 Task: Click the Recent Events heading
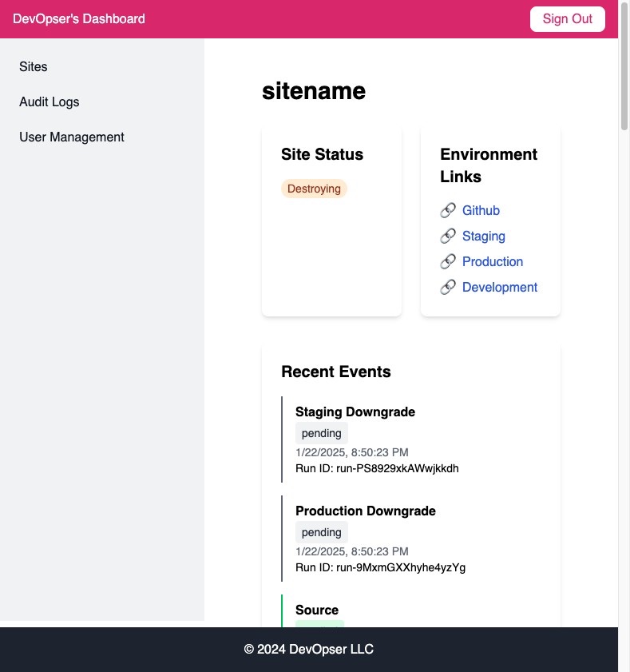point(336,372)
